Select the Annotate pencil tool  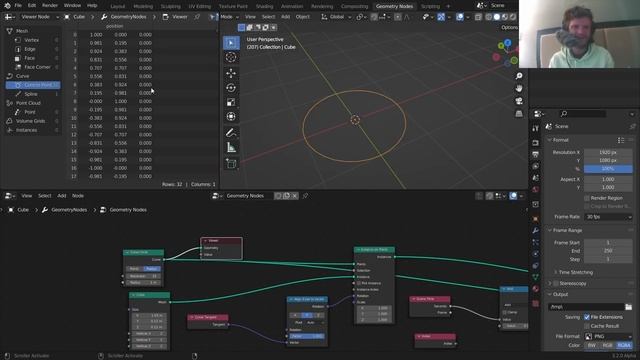tap(231, 133)
